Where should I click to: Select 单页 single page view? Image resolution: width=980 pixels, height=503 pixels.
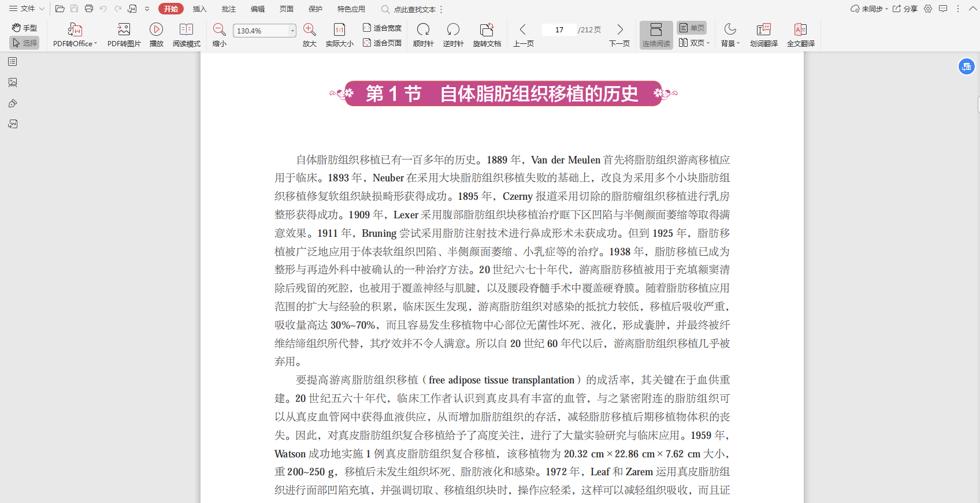(692, 28)
